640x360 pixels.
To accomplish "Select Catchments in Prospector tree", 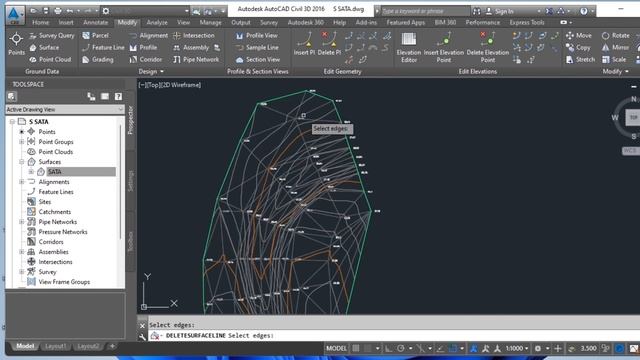I will point(55,212).
